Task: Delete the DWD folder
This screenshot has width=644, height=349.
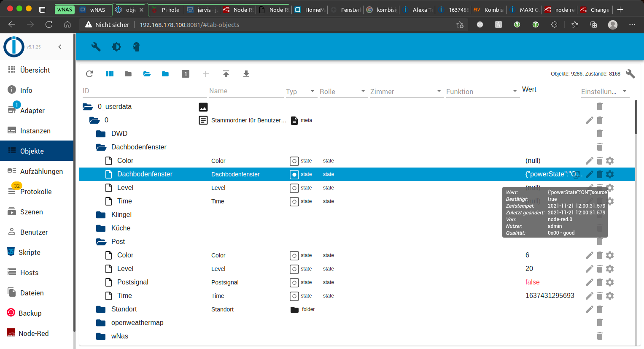Action: [x=600, y=134]
